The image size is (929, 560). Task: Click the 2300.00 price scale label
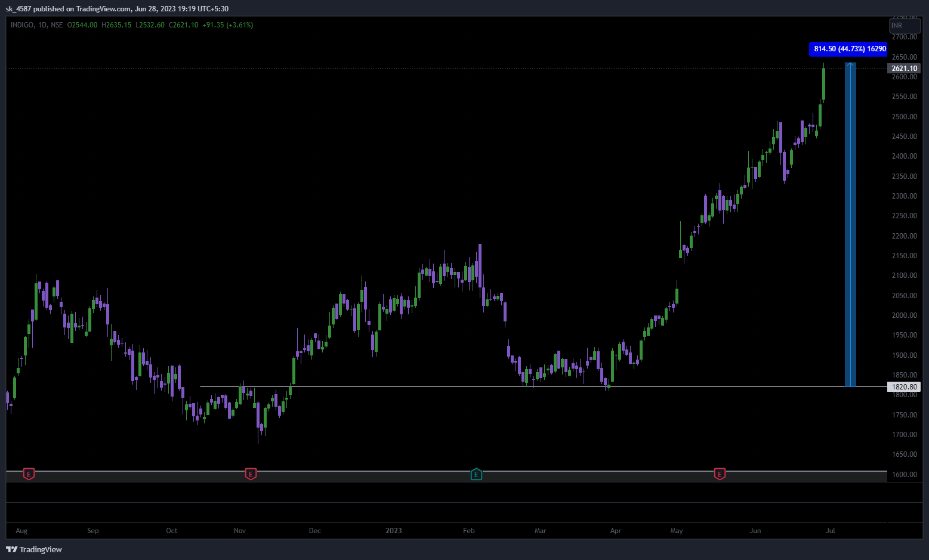905,196
